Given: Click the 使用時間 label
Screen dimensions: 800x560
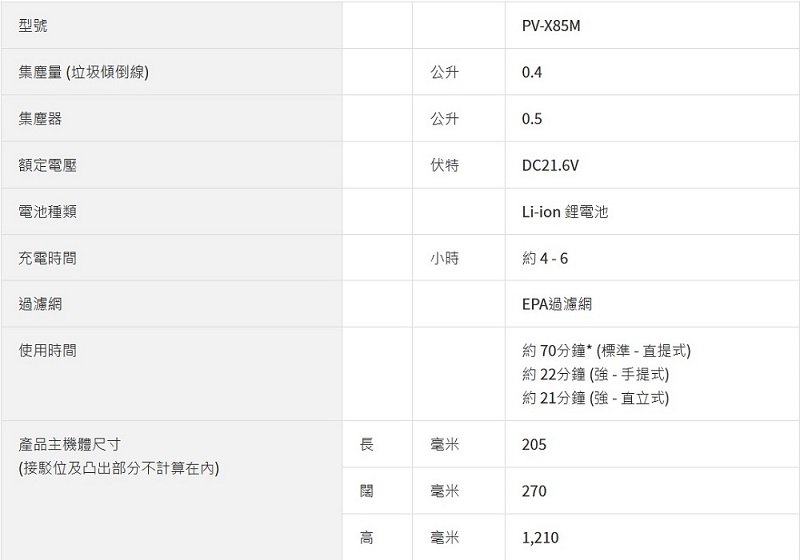Looking at the screenshot, I should [47, 351].
